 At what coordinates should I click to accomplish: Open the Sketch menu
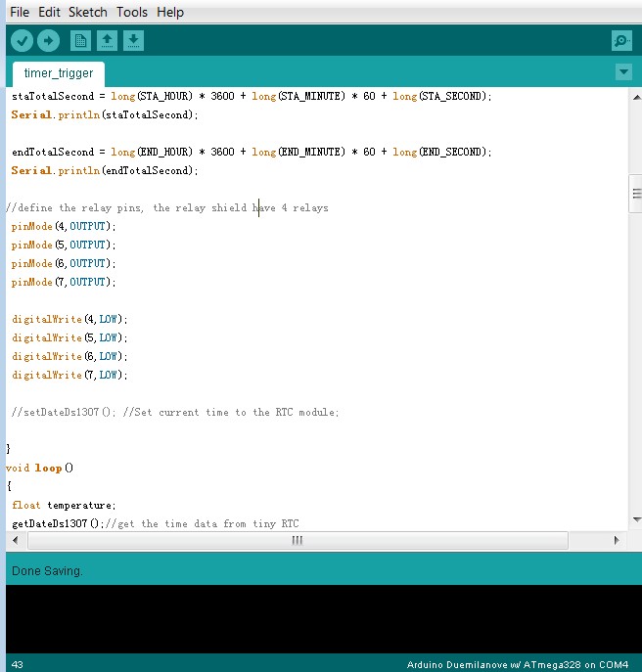pyautogui.click(x=88, y=12)
